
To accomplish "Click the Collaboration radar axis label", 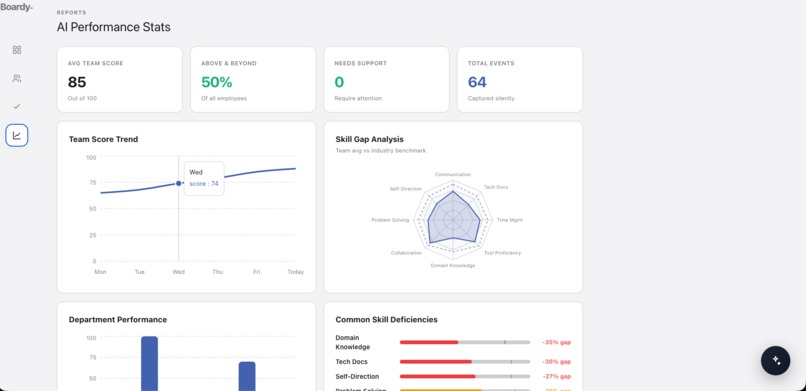I will coord(406,253).
